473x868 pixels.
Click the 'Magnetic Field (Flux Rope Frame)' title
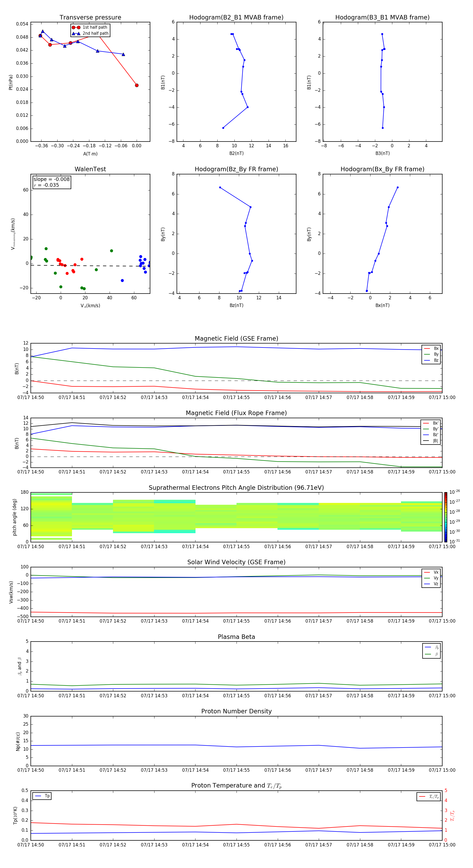tap(236, 413)
